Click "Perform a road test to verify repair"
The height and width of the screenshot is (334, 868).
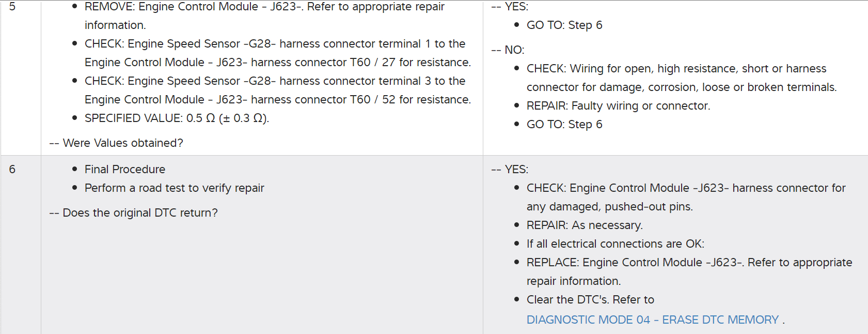coord(174,188)
